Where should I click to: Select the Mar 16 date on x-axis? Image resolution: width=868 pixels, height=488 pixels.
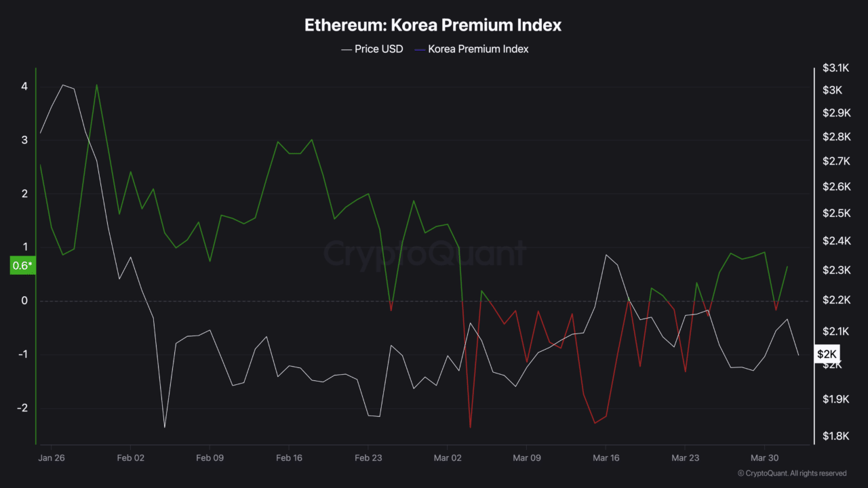click(606, 457)
